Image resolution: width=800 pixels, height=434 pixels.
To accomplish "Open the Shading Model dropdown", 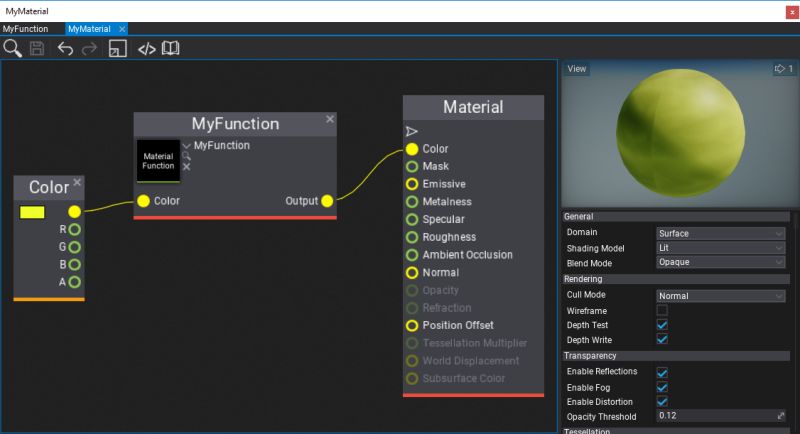I will point(720,248).
